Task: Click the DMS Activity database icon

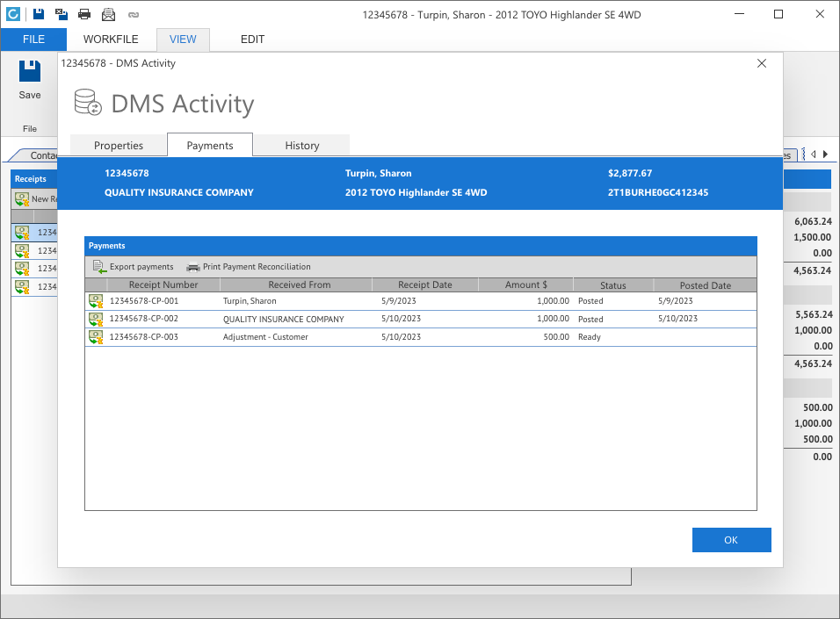Action: pyautogui.click(x=88, y=102)
